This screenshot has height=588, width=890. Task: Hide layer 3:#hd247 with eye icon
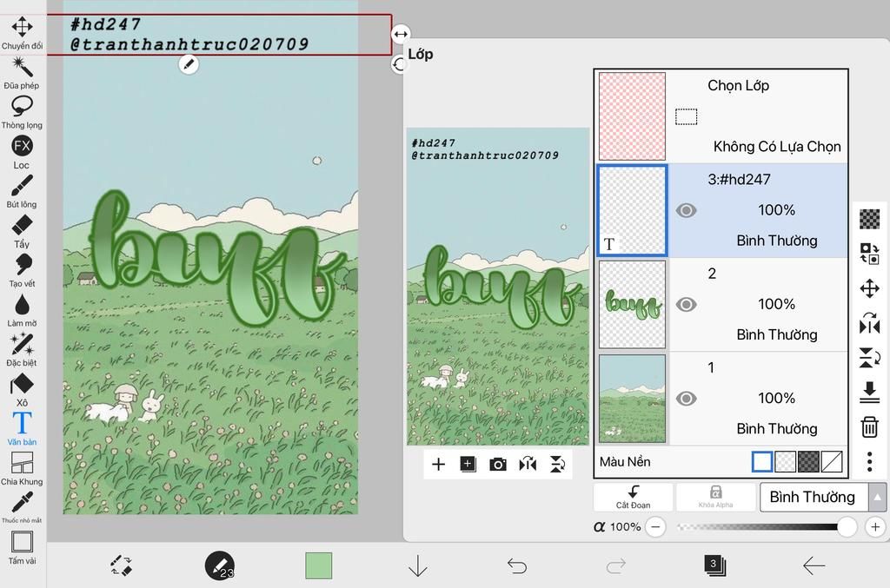pyautogui.click(x=686, y=210)
